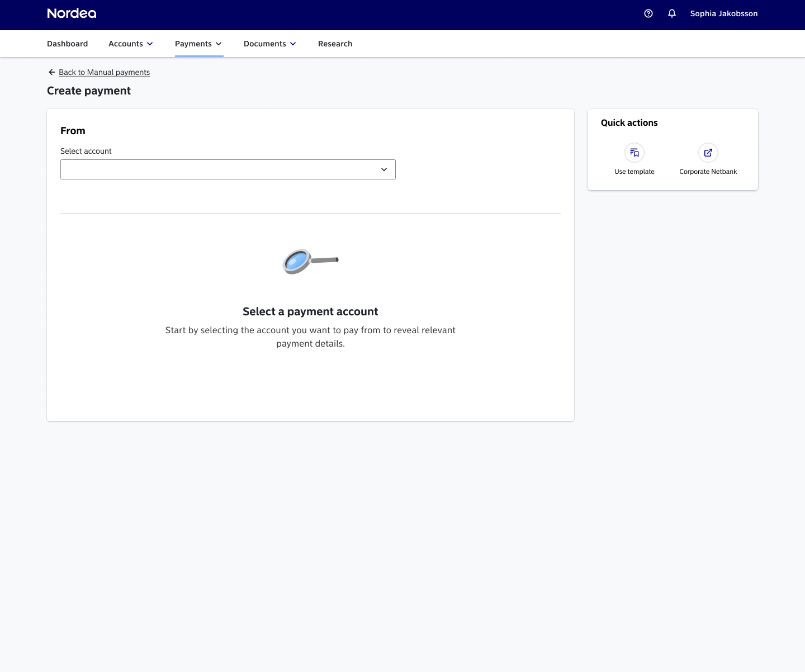Open the Documents menu
Image resolution: width=805 pixels, height=672 pixels.
[270, 44]
